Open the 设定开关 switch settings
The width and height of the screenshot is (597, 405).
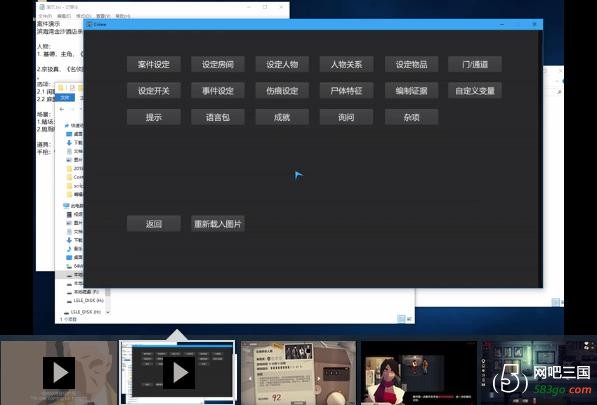[x=153, y=91]
